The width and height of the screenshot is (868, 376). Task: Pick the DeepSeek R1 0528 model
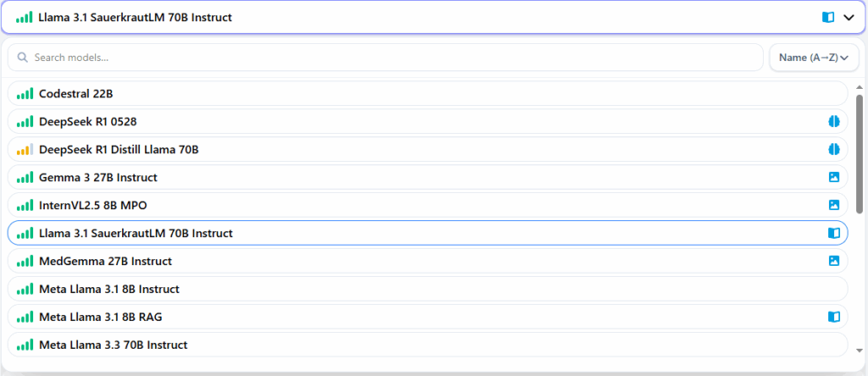[x=87, y=121]
